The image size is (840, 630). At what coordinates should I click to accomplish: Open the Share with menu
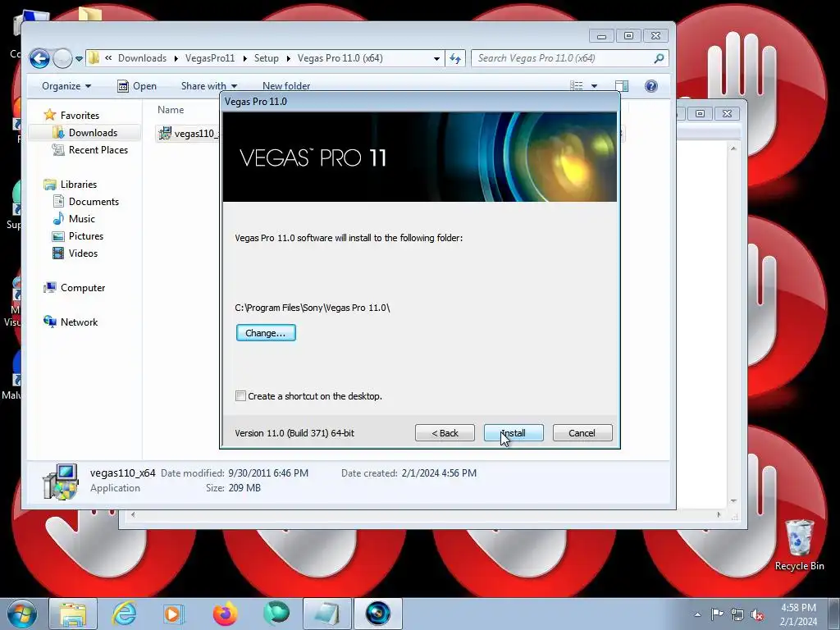pyautogui.click(x=209, y=86)
